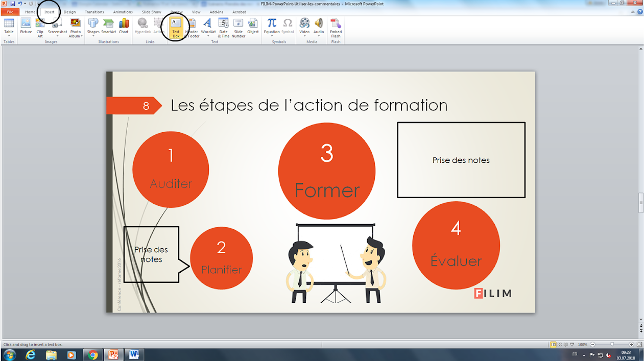Viewport: 644px width, 361px height.
Task: Insert a Chart
Action: [x=124, y=25]
